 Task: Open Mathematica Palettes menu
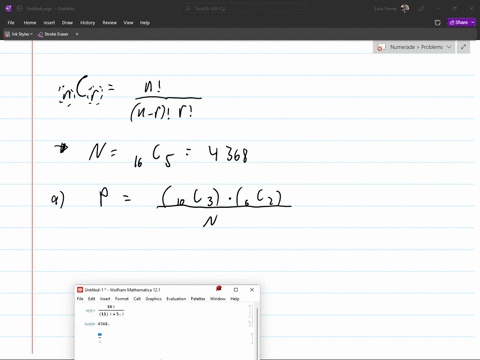point(198,299)
